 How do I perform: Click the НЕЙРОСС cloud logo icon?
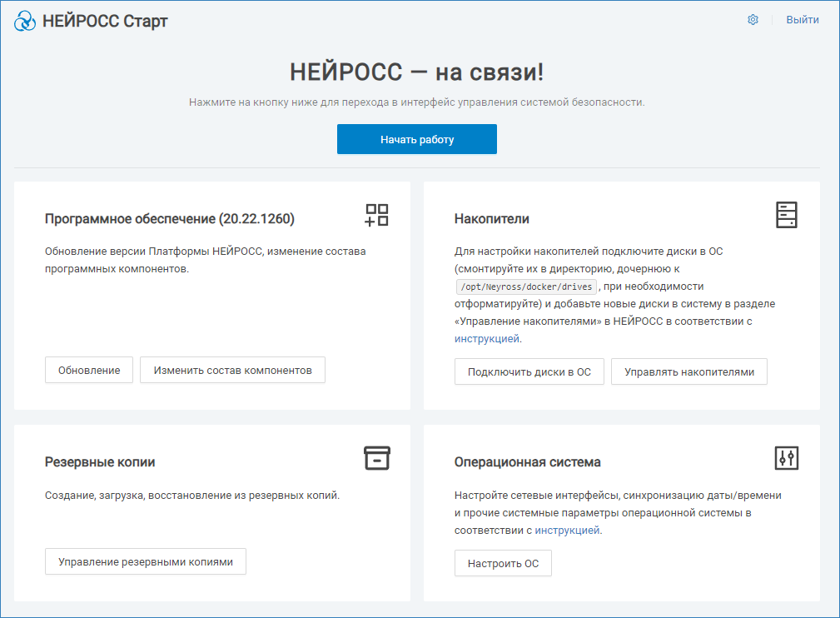point(25,21)
